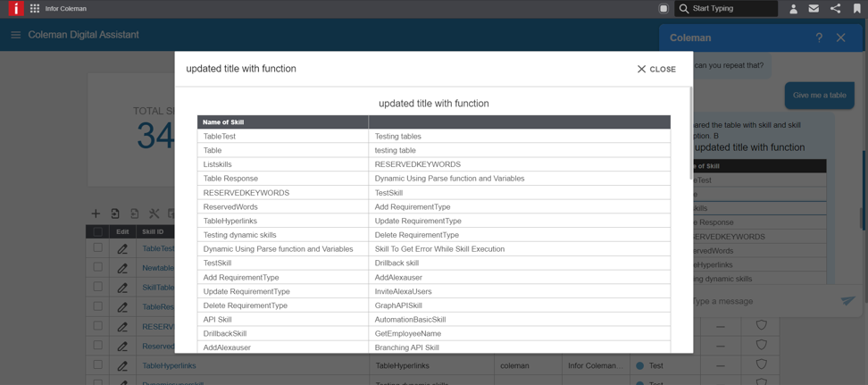Click the pencil edit icon for TableHyperlinks row
Viewport: 868px width, 385px height.
point(122,365)
